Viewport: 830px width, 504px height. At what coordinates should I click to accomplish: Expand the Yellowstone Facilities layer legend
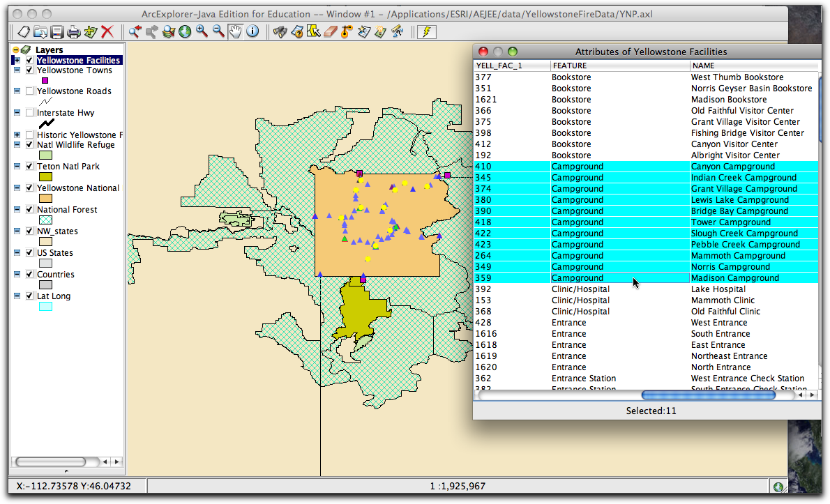(x=17, y=61)
